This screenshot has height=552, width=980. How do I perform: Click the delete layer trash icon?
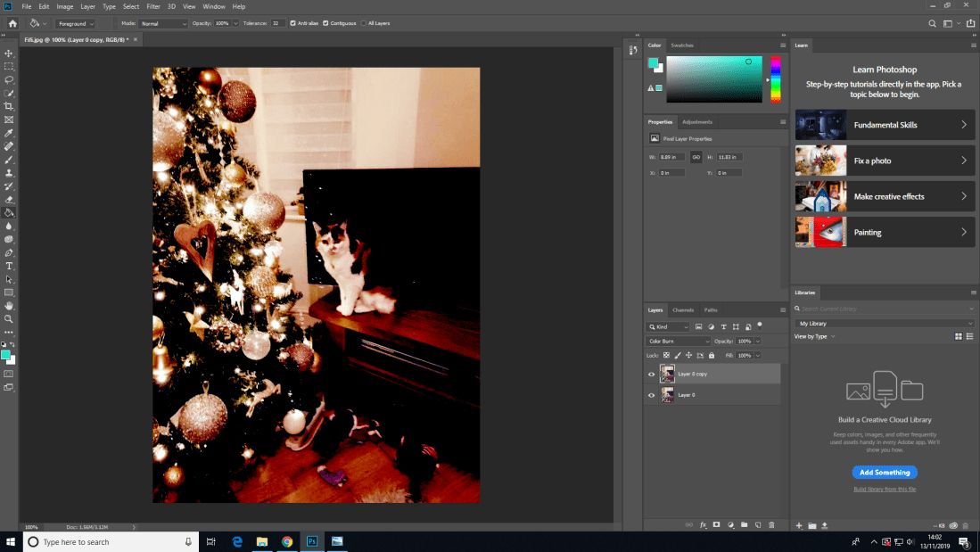771,525
